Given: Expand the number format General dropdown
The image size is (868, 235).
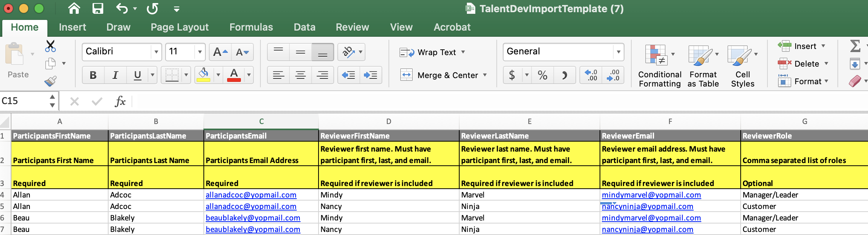Looking at the screenshot, I should pyautogui.click(x=618, y=52).
